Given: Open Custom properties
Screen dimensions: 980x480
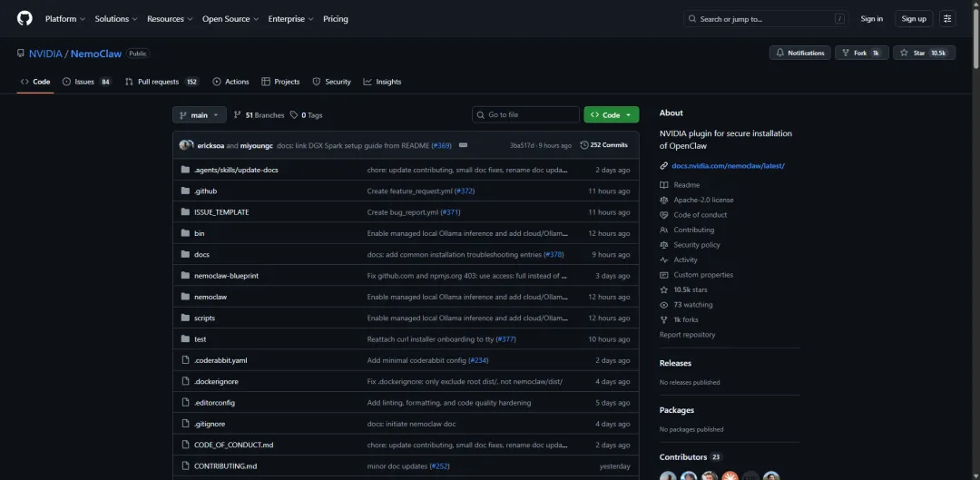Looking at the screenshot, I should coord(696,275).
